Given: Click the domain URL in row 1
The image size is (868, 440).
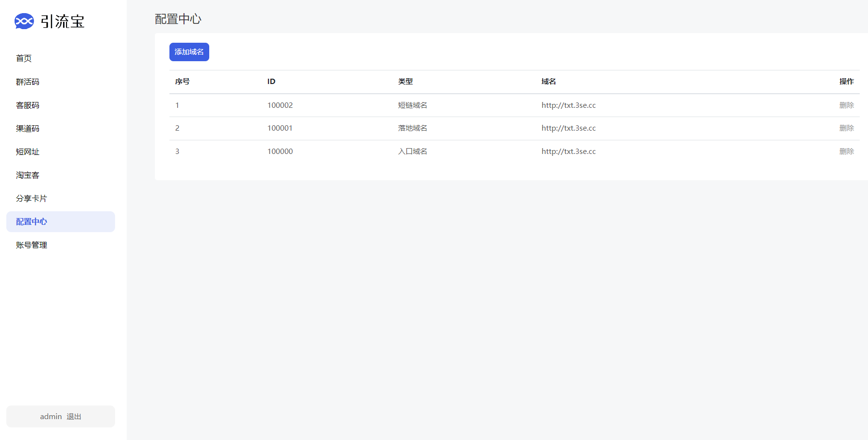Looking at the screenshot, I should pyautogui.click(x=568, y=105).
